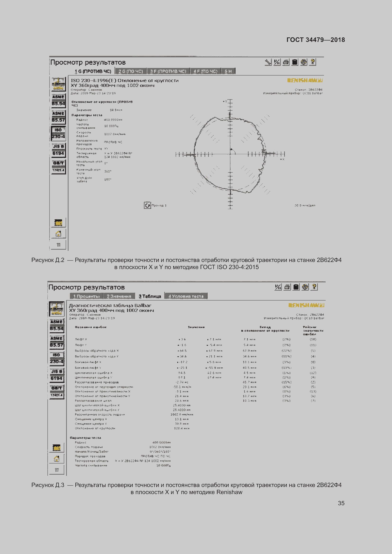Select ASME B5.54 analysis in the roundness window sidebar

coord(58,100)
